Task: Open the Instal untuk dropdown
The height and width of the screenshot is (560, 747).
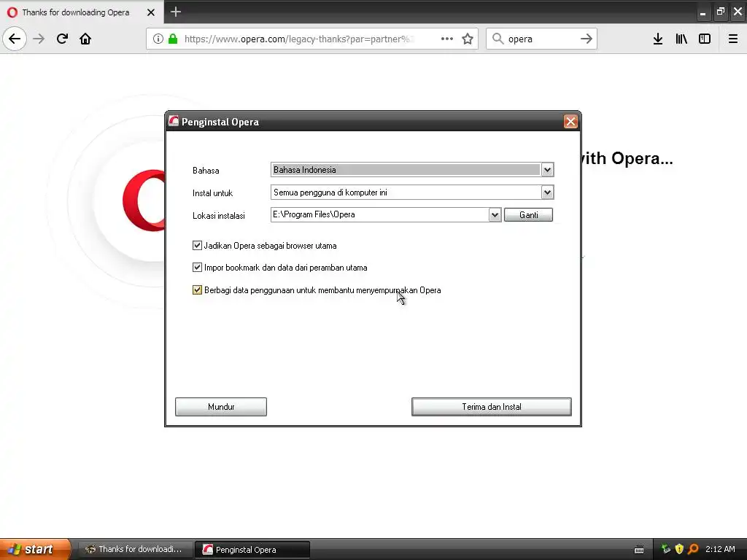Action: [547, 192]
